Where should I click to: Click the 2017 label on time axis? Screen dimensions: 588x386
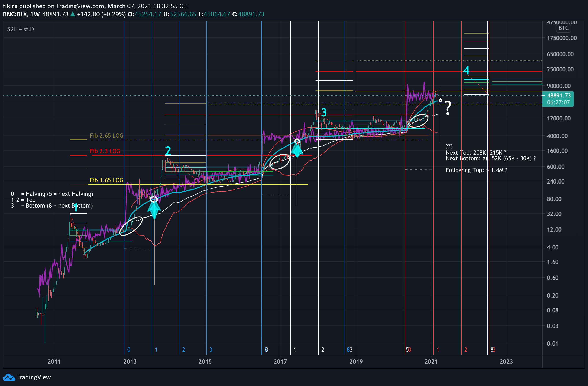point(280,362)
